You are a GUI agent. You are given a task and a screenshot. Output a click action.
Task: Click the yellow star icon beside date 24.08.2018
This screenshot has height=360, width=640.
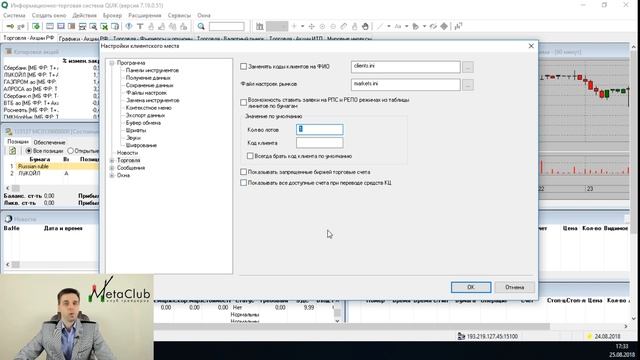[589, 336]
